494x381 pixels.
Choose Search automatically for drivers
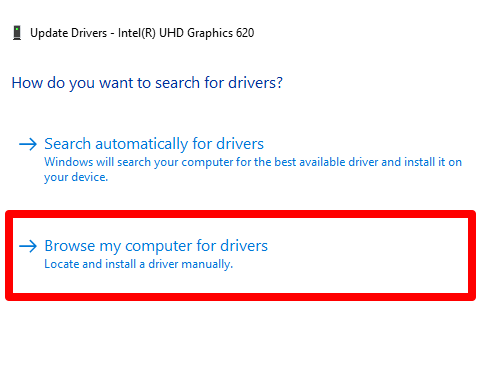click(x=154, y=144)
